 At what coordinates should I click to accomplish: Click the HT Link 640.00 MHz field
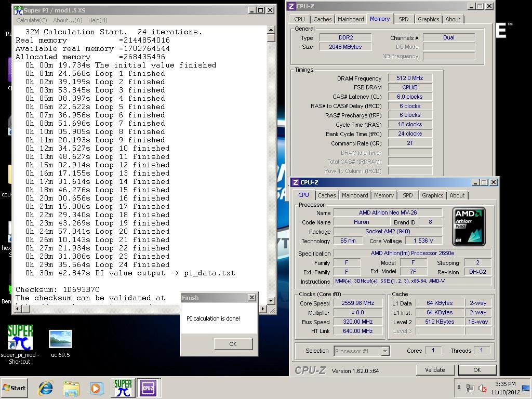click(x=358, y=331)
